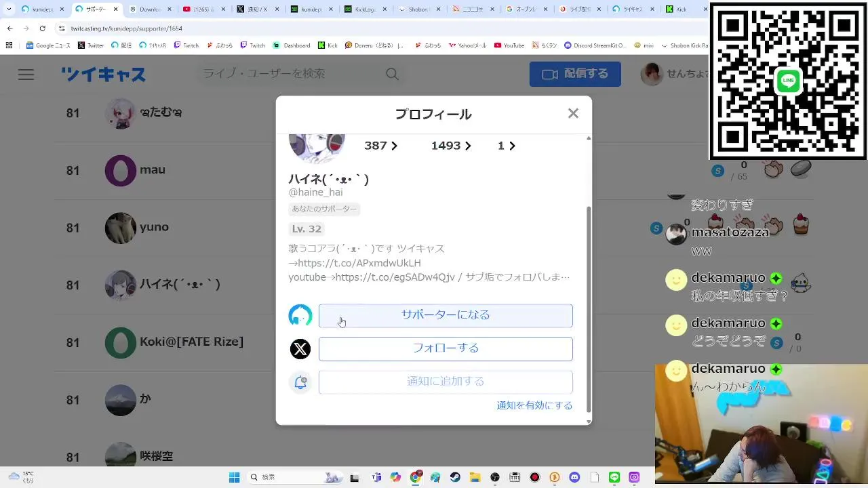Click the browser address bar URL
Viewport: 868px width, 488px height.
pyautogui.click(x=127, y=28)
